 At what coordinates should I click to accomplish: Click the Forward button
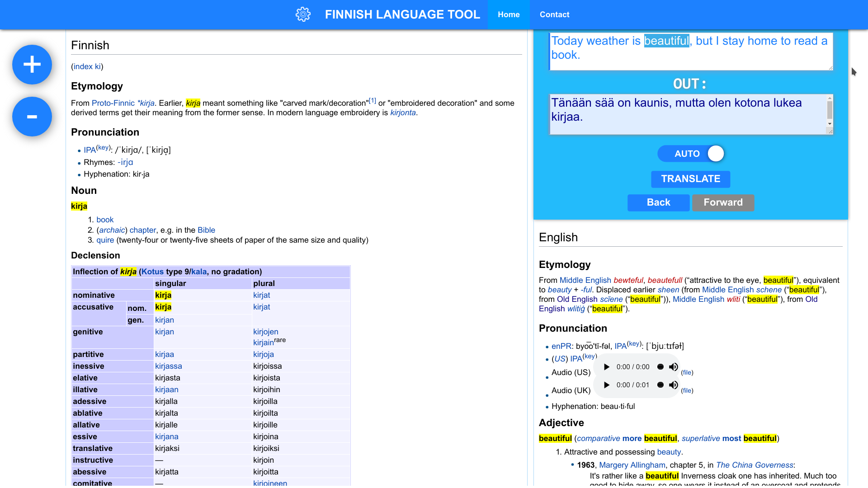(x=723, y=202)
